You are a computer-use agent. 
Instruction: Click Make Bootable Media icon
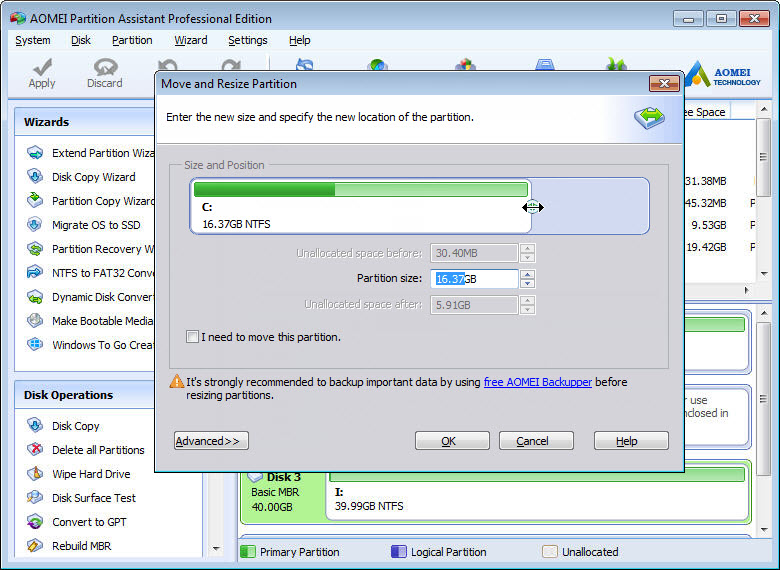tap(35, 320)
